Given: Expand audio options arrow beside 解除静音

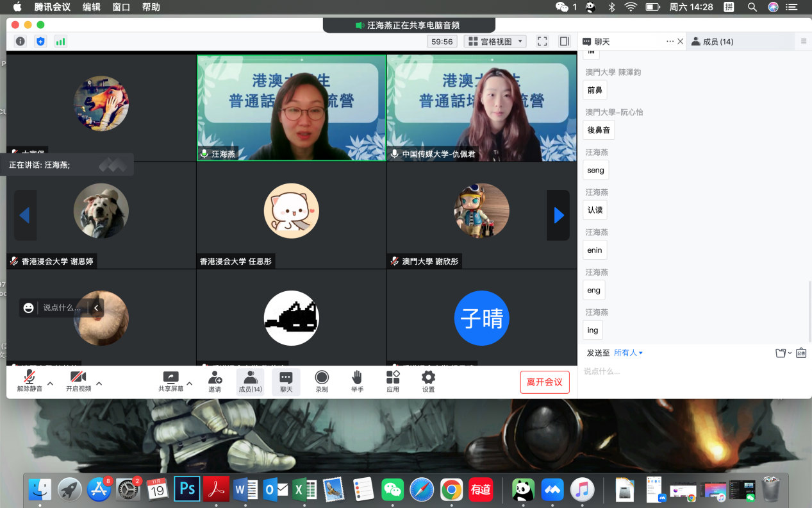Looking at the screenshot, I should [51, 384].
